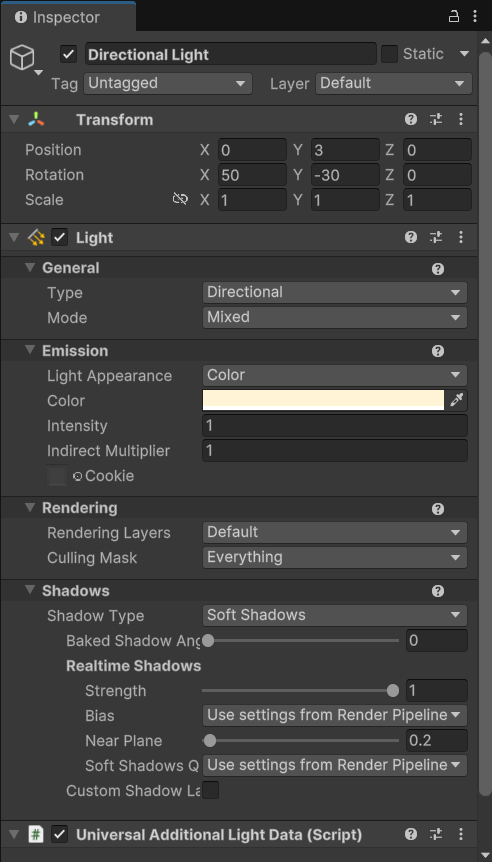Collapse the Shadows section

[x=30, y=590]
